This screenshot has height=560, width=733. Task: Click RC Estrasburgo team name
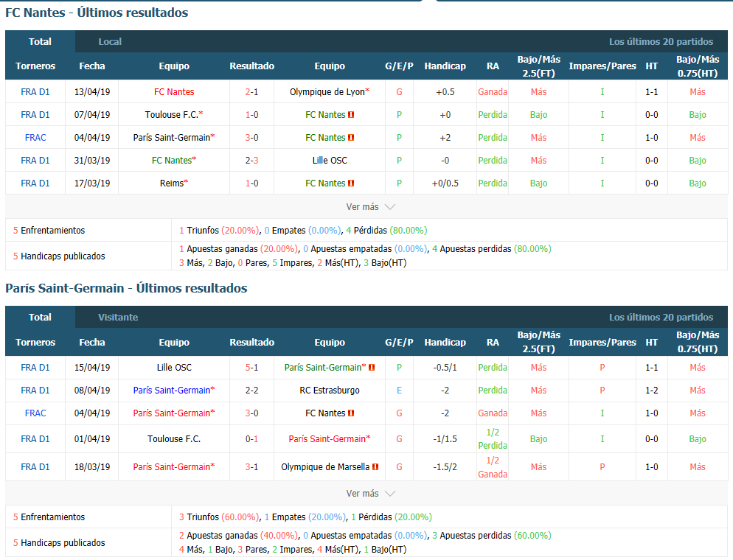pos(330,391)
